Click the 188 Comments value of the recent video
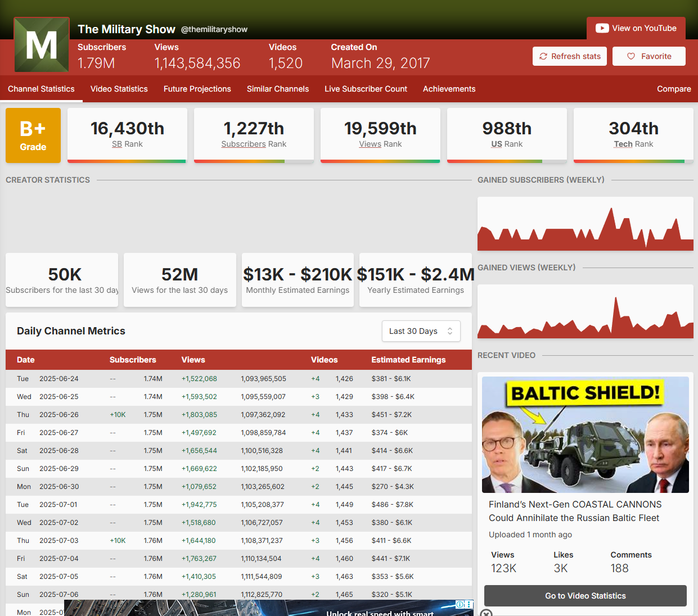 pos(620,568)
